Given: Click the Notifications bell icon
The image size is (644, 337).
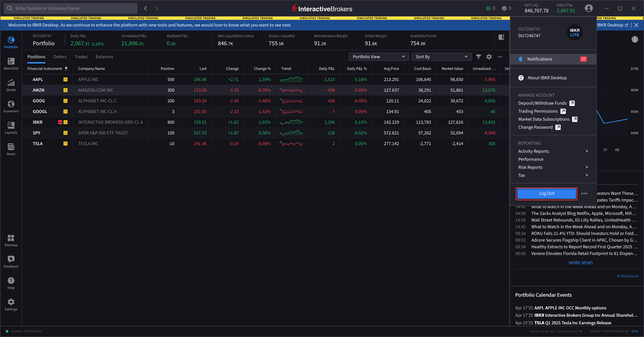Looking at the screenshot, I should click(521, 59).
